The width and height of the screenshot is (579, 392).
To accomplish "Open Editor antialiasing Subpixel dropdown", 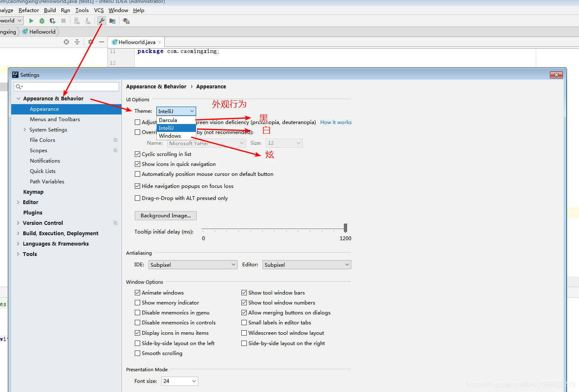I will point(307,265).
